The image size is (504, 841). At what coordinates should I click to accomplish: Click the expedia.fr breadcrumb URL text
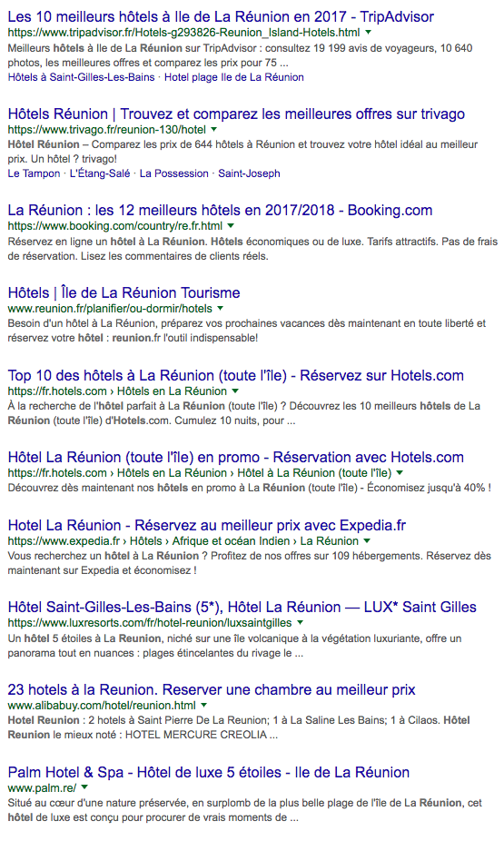point(183,540)
